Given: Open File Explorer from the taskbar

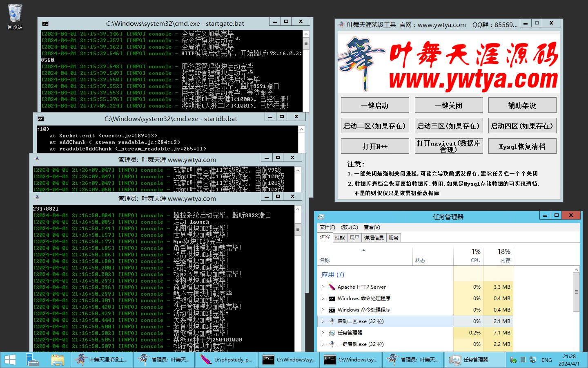Looking at the screenshot, I should [58, 360].
